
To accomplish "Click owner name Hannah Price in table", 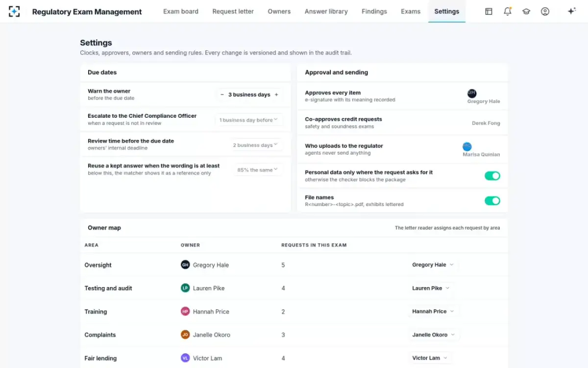I will [x=211, y=312].
